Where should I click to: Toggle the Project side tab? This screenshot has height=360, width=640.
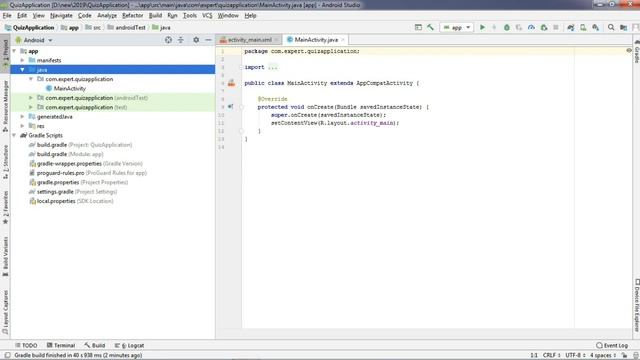(x=5, y=53)
